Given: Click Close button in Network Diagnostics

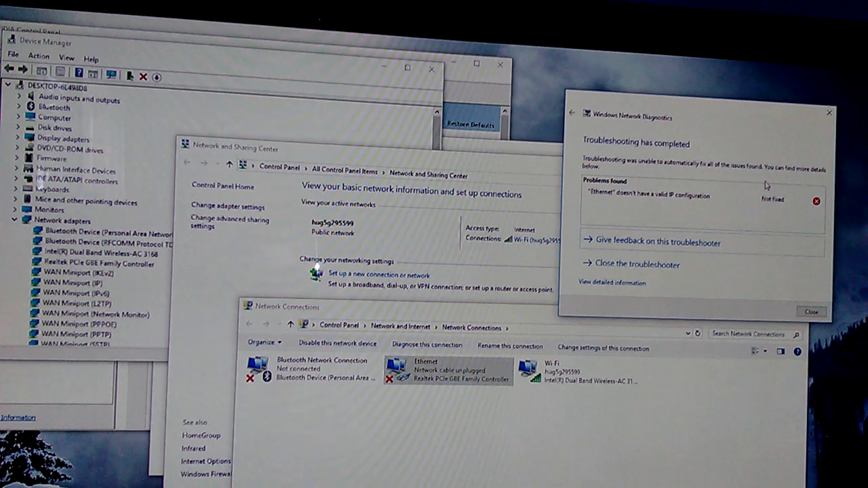Looking at the screenshot, I should tap(812, 312).
